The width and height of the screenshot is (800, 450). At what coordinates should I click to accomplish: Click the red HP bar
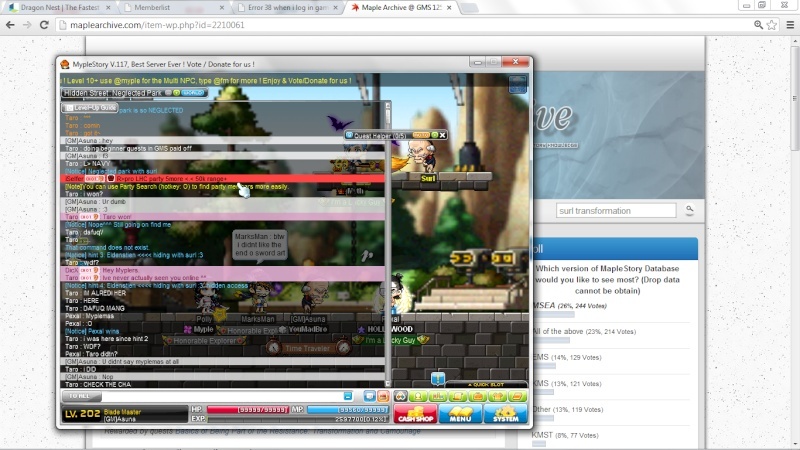pos(247,410)
